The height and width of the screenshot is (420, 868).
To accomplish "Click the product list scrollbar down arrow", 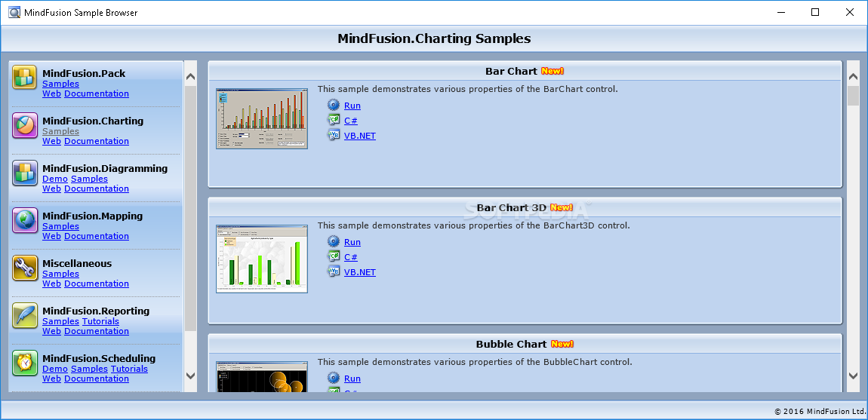I will (190, 376).
